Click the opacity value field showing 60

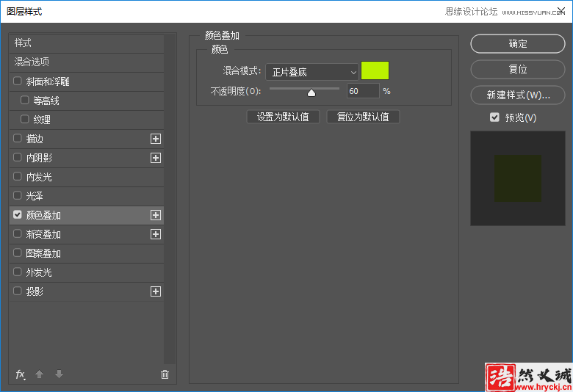pos(363,91)
